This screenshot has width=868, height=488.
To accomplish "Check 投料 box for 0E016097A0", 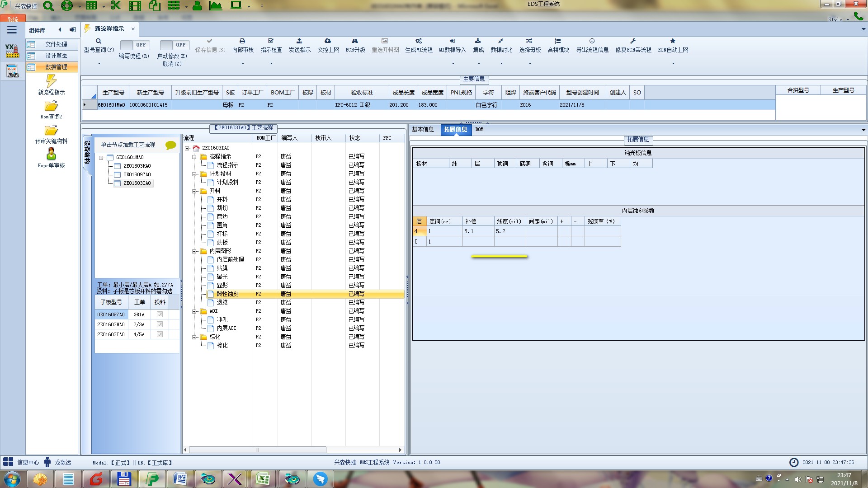I will 160,314.
